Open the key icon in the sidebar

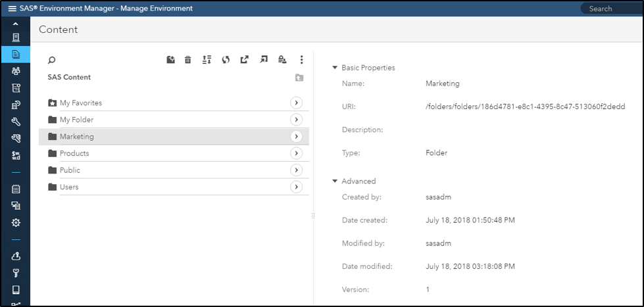click(x=16, y=273)
